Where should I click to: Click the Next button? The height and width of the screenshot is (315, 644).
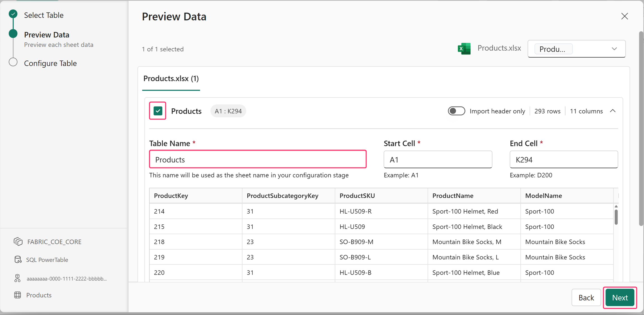[x=620, y=298]
